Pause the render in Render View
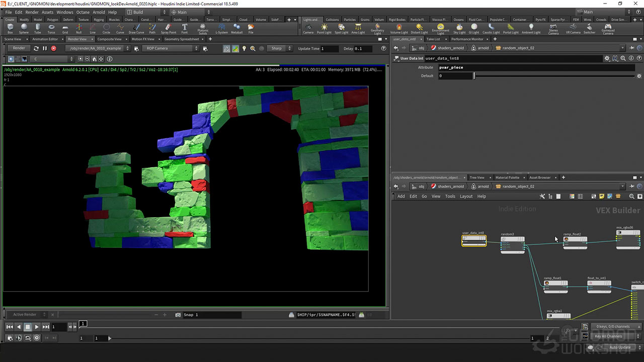Image resolution: width=644 pixels, height=362 pixels. [45, 48]
